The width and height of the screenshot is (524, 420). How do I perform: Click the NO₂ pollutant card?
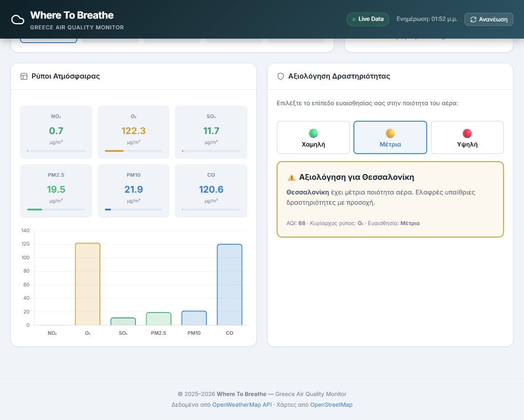coord(56,132)
